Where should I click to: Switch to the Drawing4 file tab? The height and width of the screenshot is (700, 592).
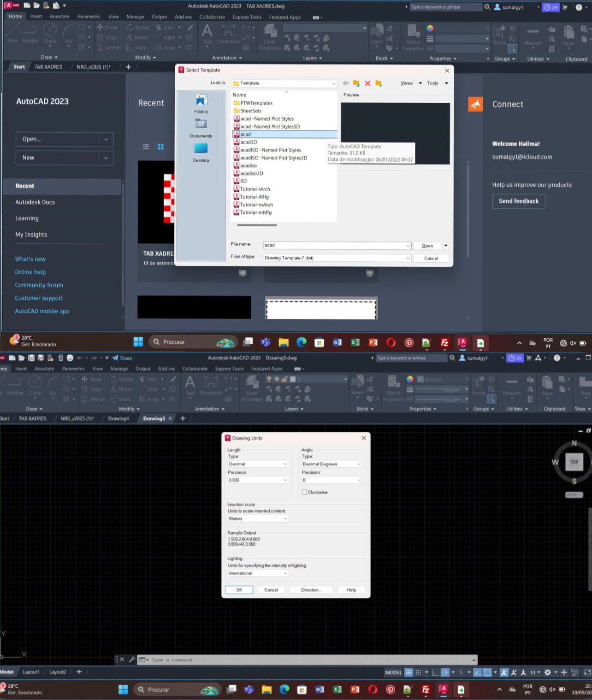[x=118, y=418]
